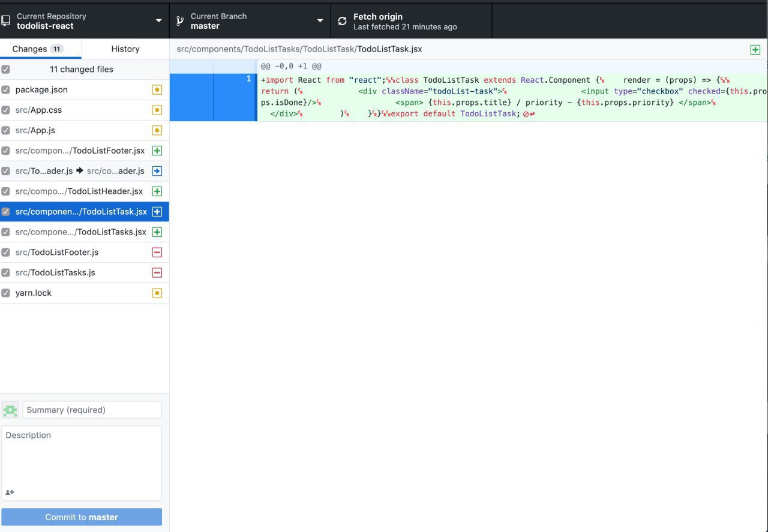
Task: Click the added status icon for TodoListFooter.jsx
Action: [x=157, y=151]
